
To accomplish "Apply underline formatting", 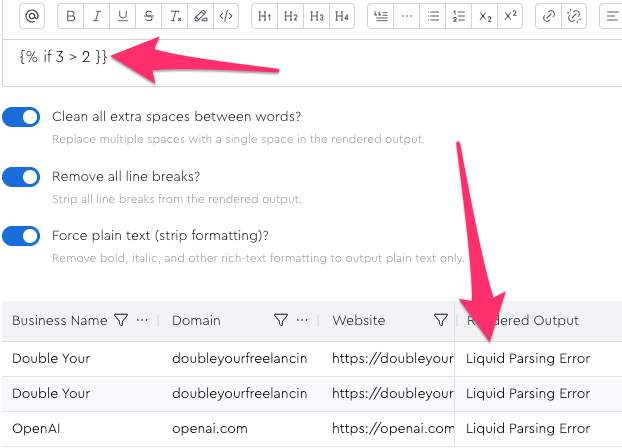I will 123,16.
